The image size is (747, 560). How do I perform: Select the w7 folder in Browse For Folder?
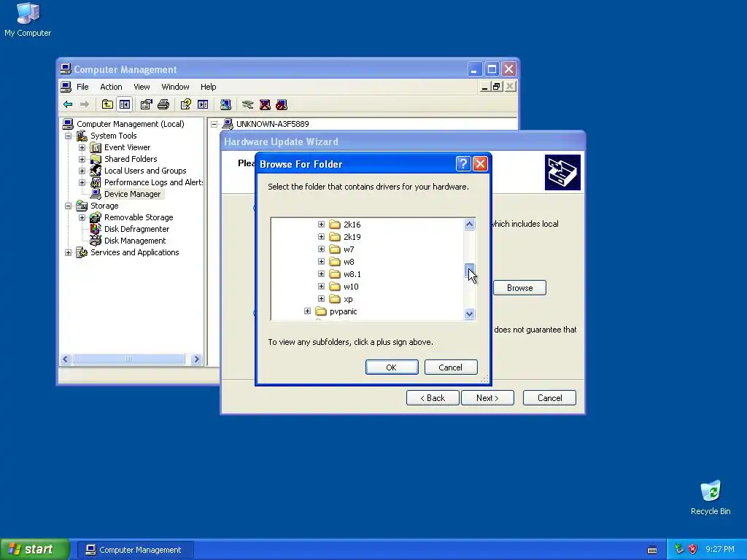click(x=349, y=249)
